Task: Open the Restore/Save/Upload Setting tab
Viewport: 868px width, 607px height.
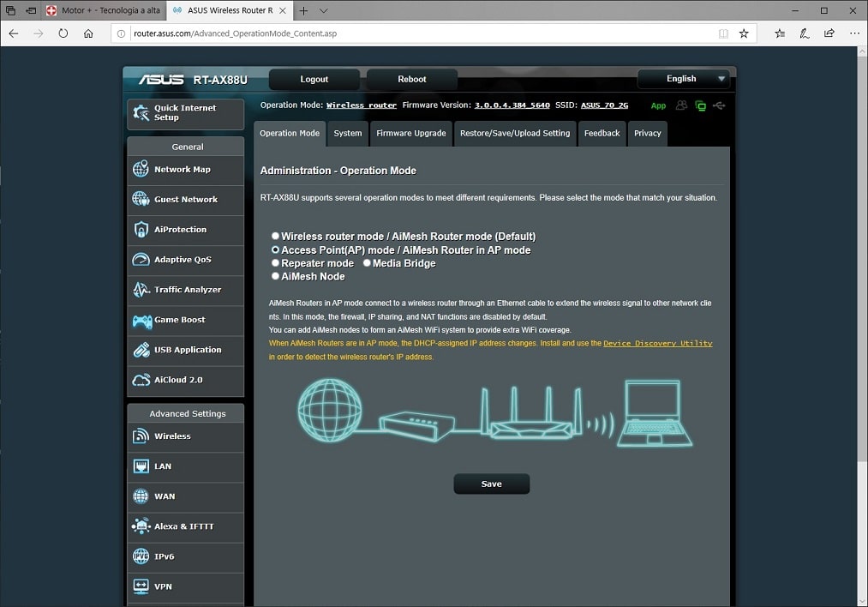Action: [514, 134]
